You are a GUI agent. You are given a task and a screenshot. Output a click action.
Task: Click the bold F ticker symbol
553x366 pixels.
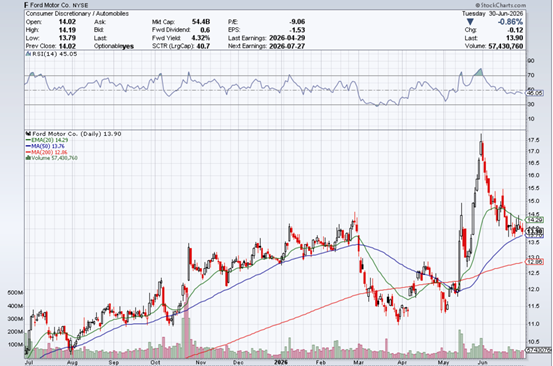(26, 5)
